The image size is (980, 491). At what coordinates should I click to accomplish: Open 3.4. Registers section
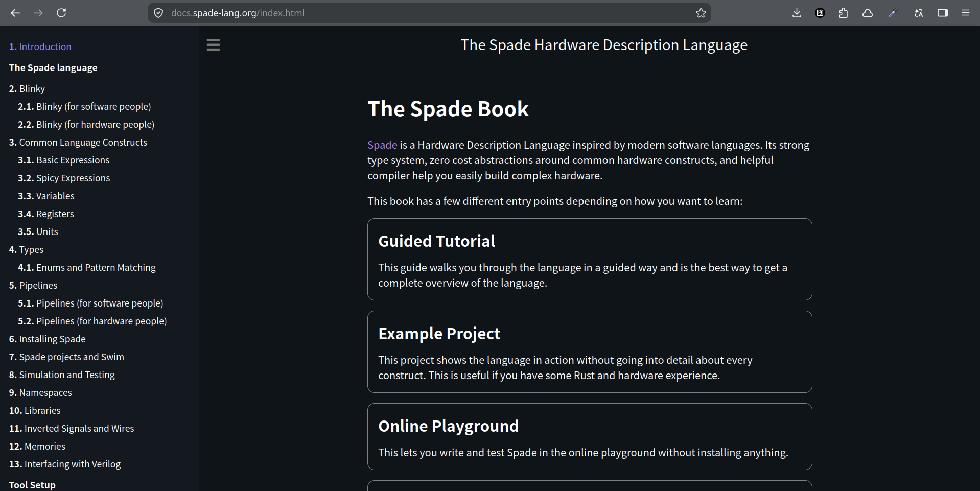(46, 214)
